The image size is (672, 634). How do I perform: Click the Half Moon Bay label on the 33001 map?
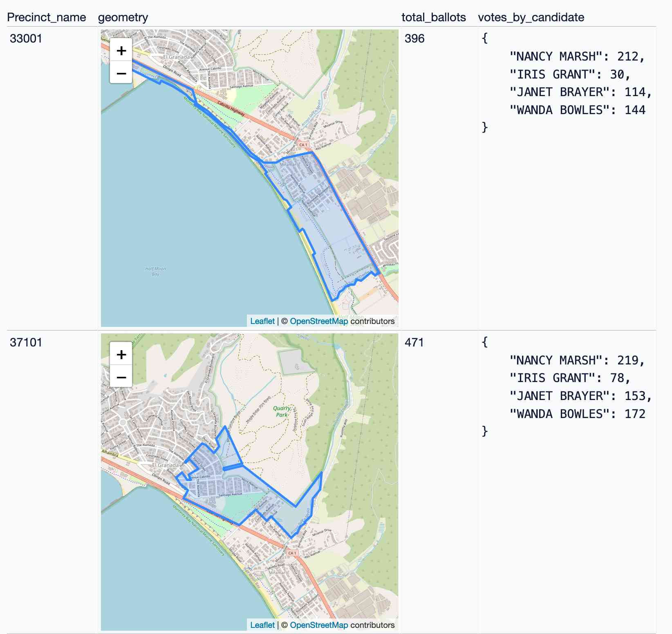(x=155, y=271)
